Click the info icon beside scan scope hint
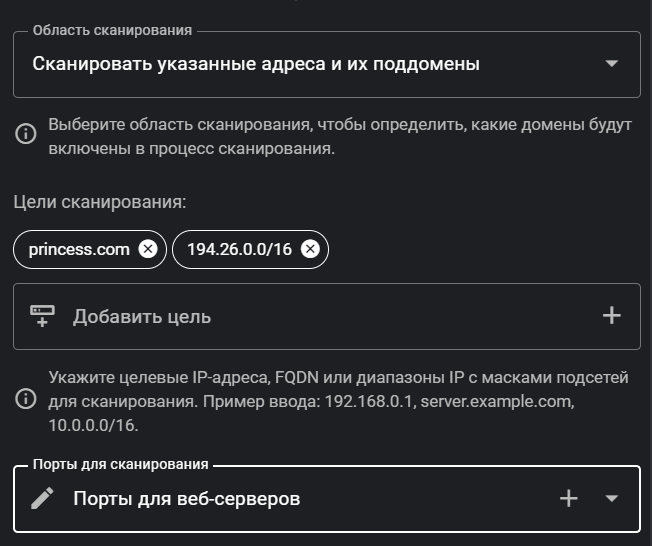This screenshot has height=546, width=652. point(26,132)
